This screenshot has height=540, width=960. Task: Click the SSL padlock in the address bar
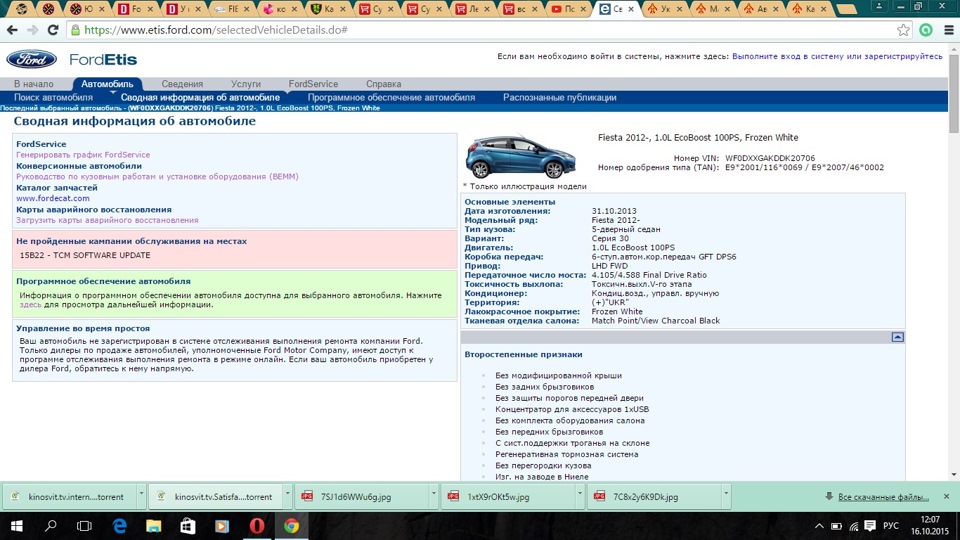tap(75, 30)
